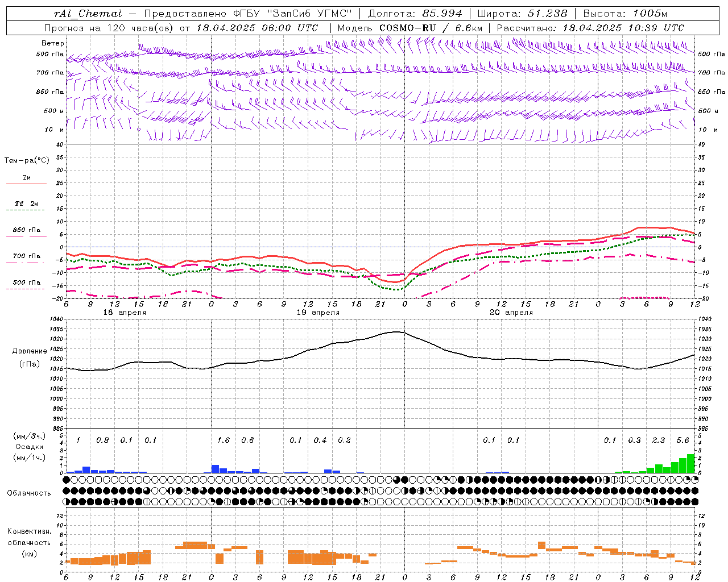Click the 0.8 precipitation value
Screen dimensions: 728x582
coord(102,440)
